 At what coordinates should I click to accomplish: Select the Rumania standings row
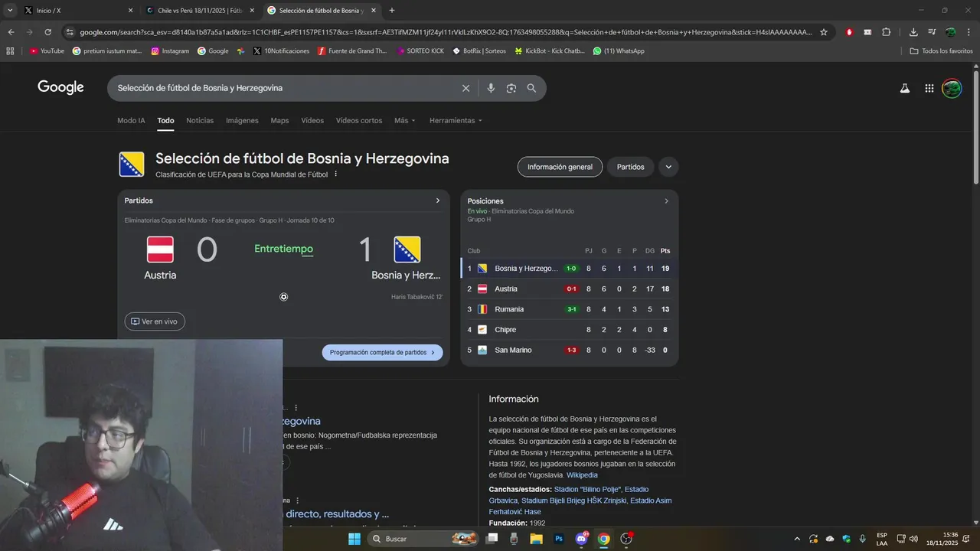tap(570, 309)
